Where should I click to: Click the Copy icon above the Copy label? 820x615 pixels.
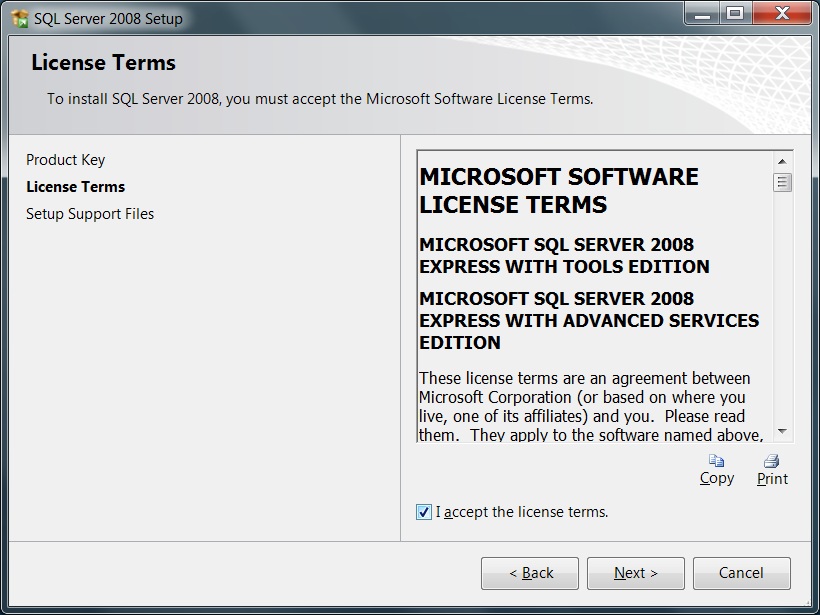(716, 461)
